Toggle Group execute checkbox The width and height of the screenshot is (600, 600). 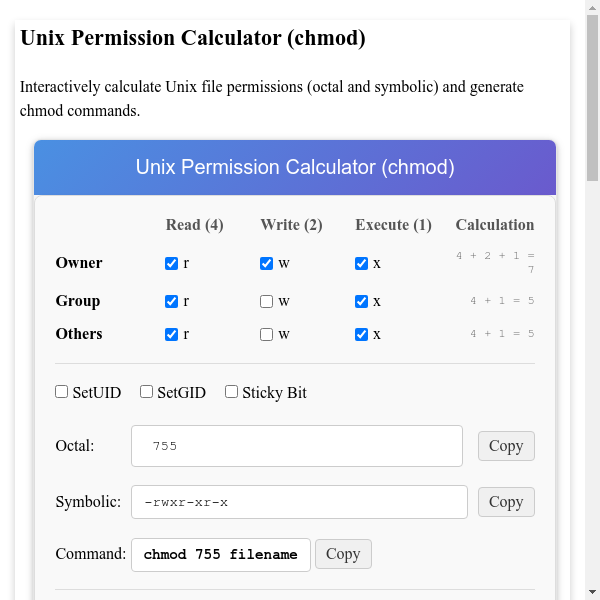[x=362, y=302]
